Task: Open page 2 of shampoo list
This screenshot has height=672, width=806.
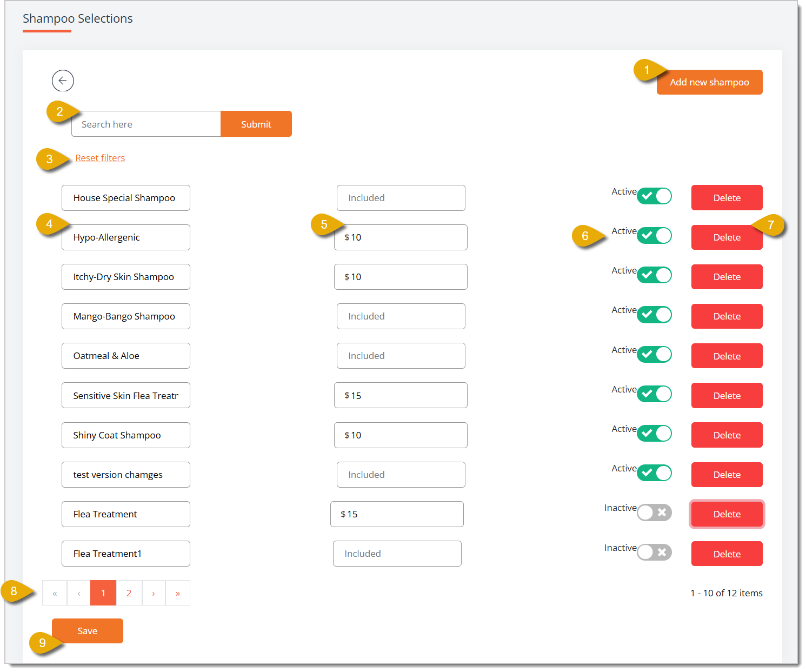Action: (129, 593)
